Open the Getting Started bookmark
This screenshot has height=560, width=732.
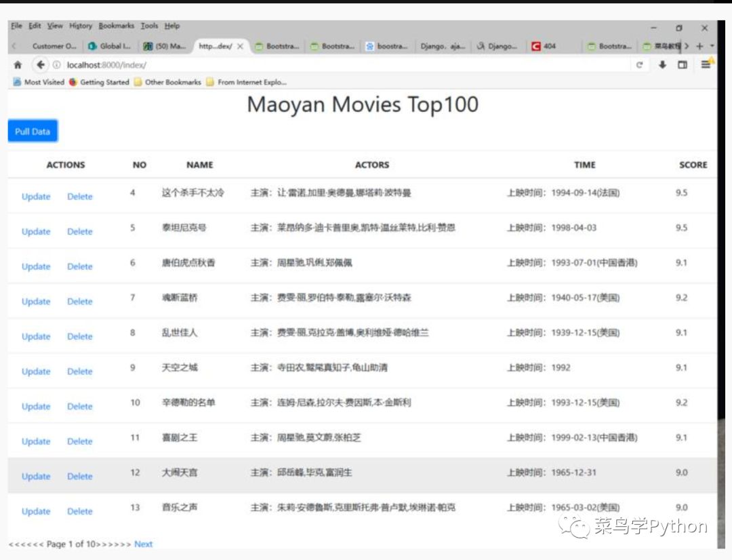(x=98, y=82)
